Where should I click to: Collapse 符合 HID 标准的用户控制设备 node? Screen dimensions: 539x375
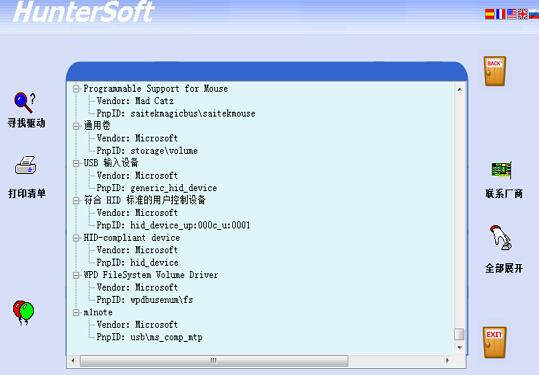(76, 200)
